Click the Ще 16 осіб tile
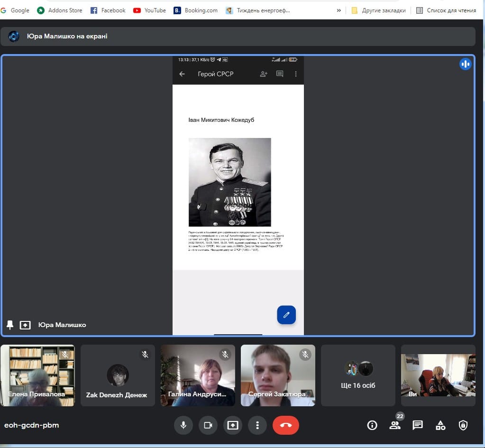 (358, 375)
